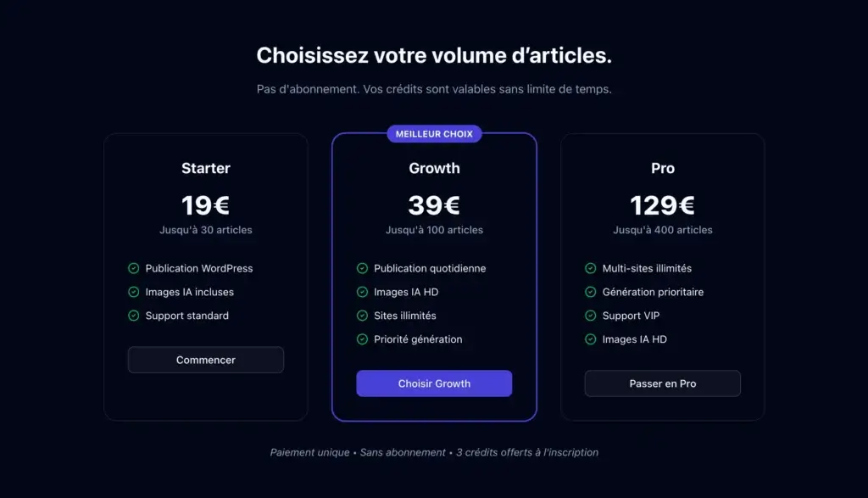The width and height of the screenshot is (868, 498).
Task: Select the Pro plan title
Action: coord(662,168)
